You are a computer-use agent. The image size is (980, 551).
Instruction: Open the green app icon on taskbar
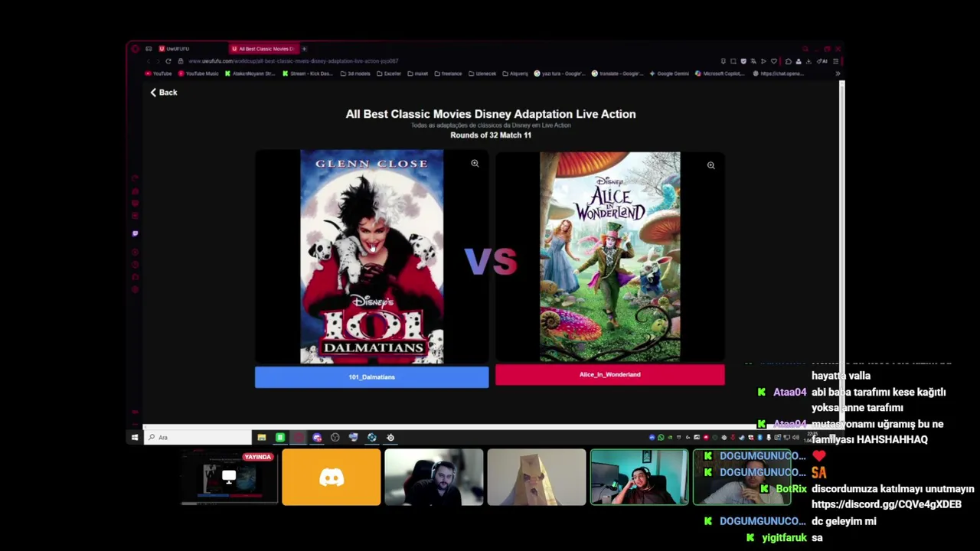280,437
